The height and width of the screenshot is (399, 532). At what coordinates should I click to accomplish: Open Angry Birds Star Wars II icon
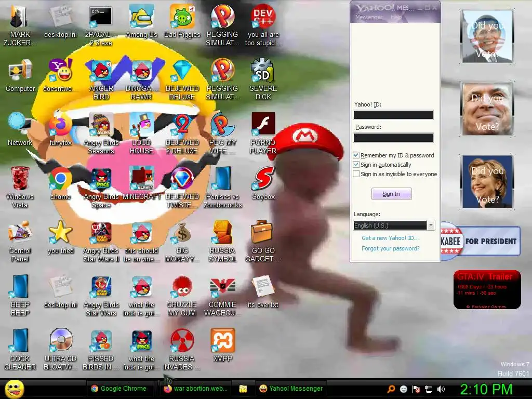coord(101,241)
